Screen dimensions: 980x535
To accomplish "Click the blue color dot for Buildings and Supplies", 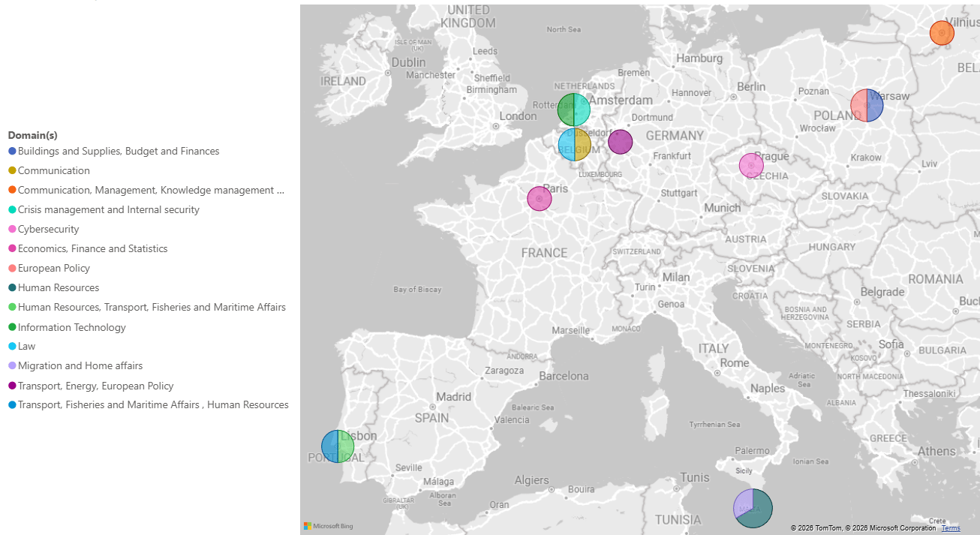I will coord(12,151).
